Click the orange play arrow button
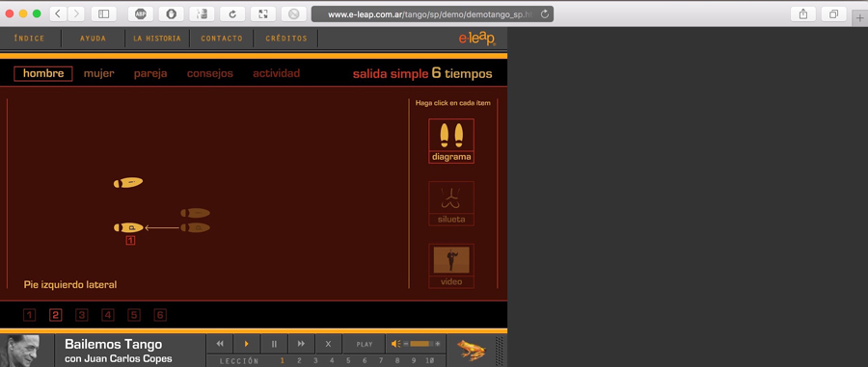 [246, 344]
